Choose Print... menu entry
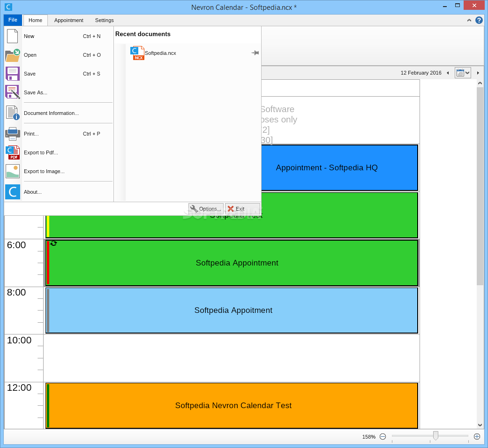488x448 pixels. pyautogui.click(x=59, y=134)
